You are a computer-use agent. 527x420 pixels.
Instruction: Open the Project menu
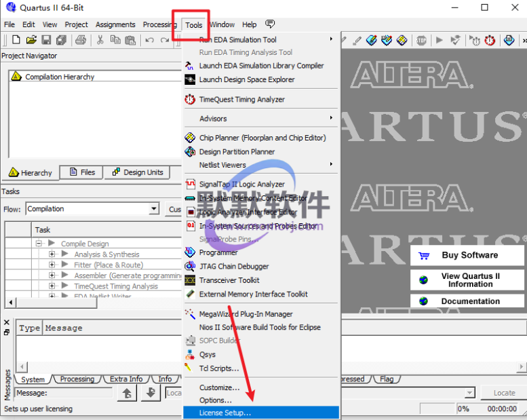76,24
